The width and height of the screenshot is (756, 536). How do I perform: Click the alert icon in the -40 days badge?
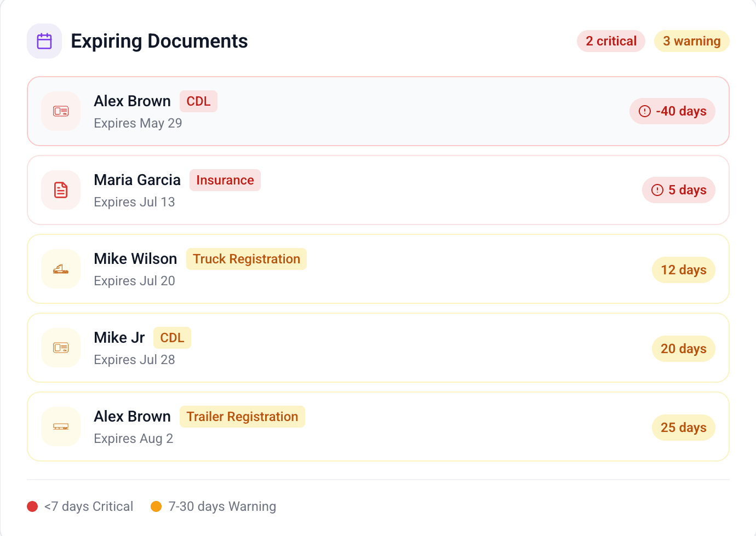pos(645,111)
